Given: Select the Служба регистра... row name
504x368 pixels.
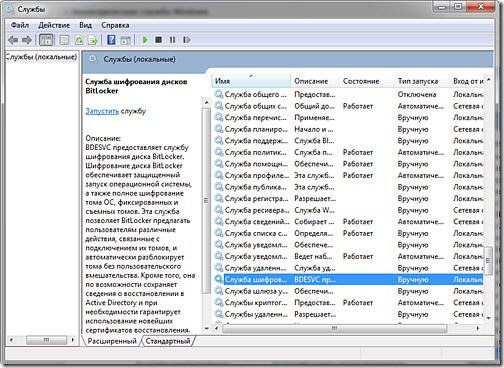Looking at the screenshot, I should (x=256, y=198).
